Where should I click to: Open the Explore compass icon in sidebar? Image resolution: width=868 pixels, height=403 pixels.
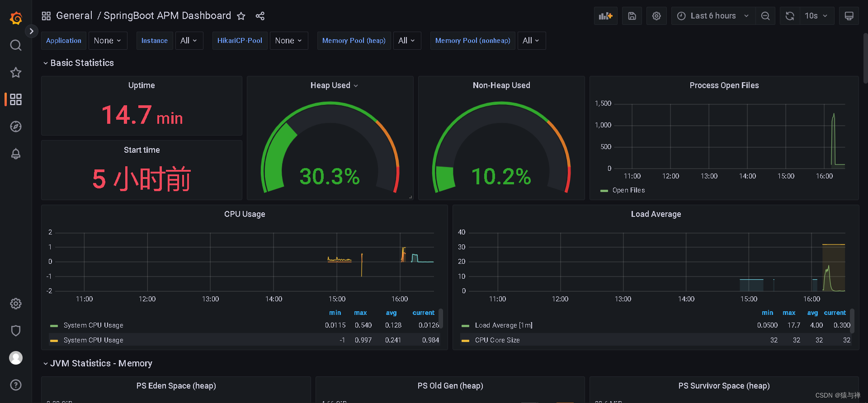(x=16, y=127)
